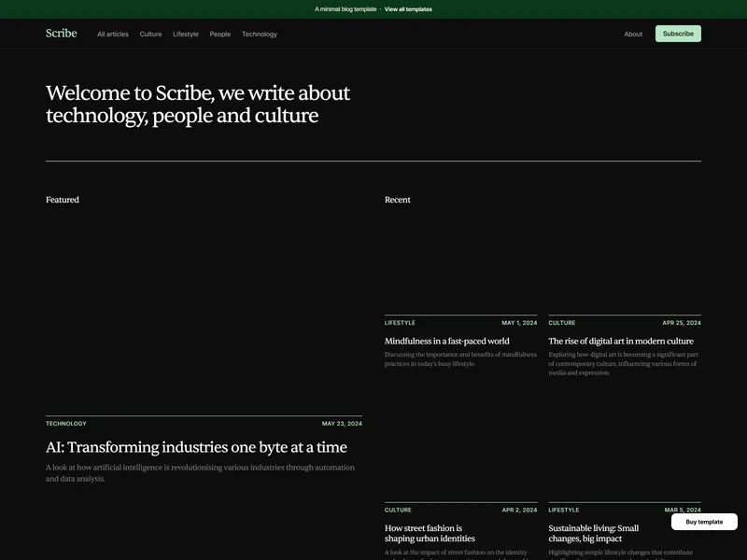Follow the View all templates link
Image resolution: width=747 pixels, height=560 pixels.
[408, 9]
